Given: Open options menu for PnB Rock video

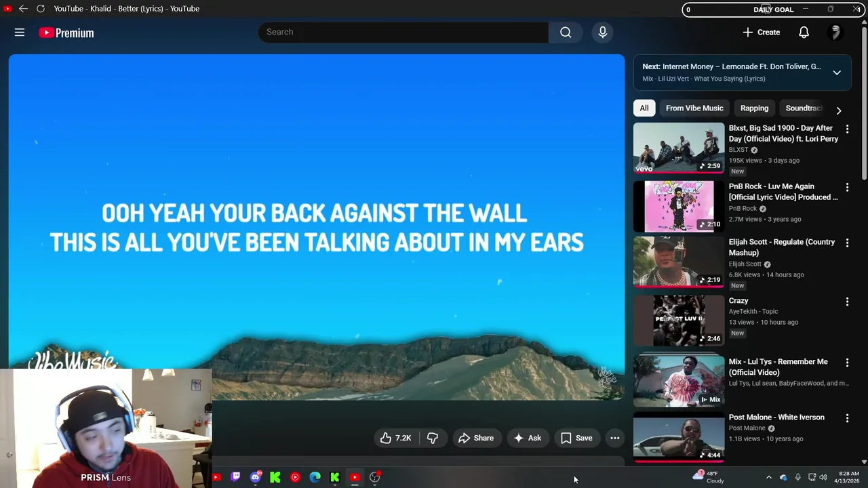Looking at the screenshot, I should [x=847, y=187].
